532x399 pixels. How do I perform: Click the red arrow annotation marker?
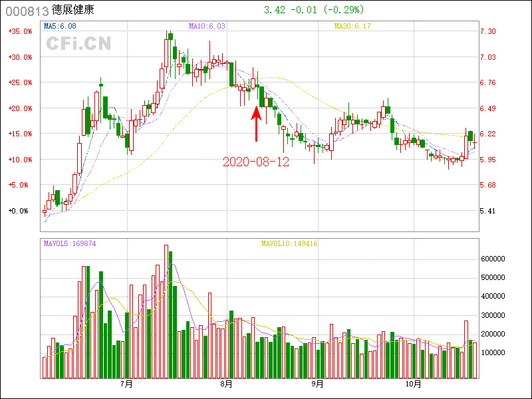[257, 123]
